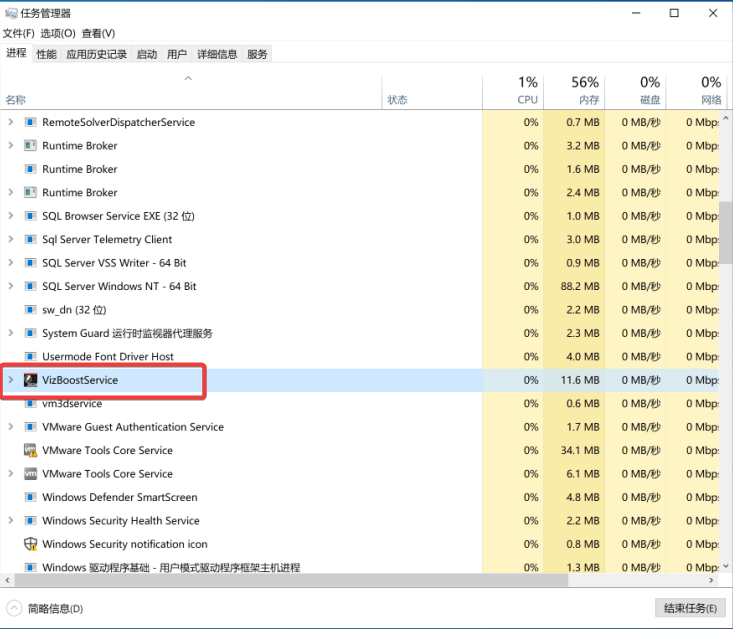Screen dimensions: 733x629
Task: Click 简略信息(D) to show fewer details
Action: (x=45, y=608)
